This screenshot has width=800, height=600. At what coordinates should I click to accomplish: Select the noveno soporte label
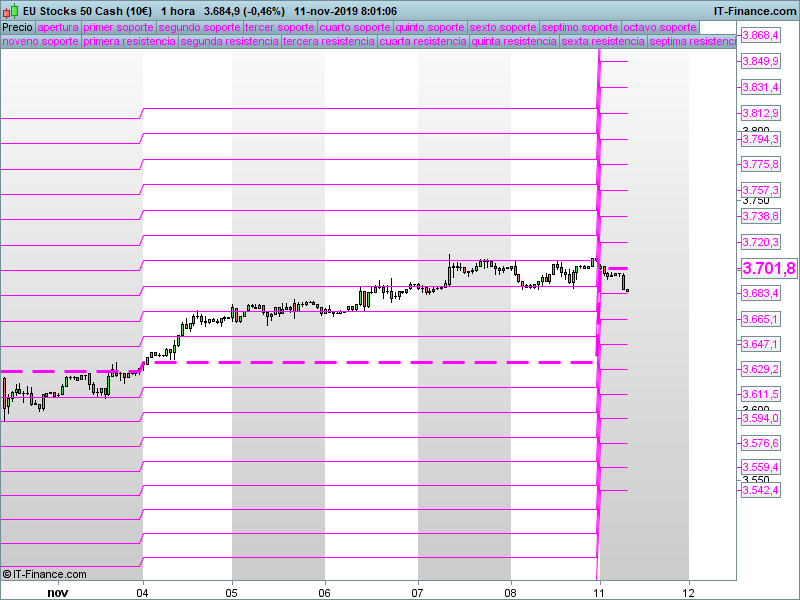click(x=40, y=41)
